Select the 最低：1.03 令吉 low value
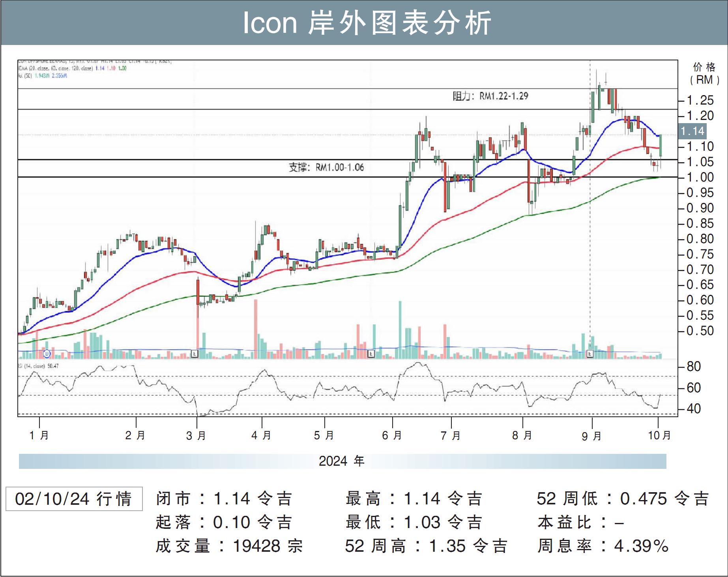 click(x=414, y=522)
